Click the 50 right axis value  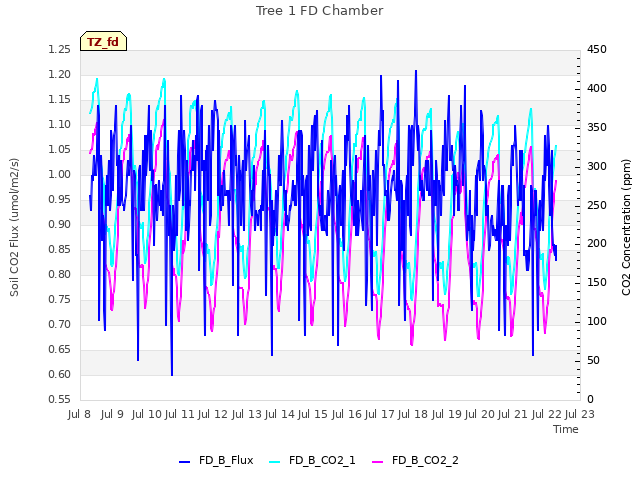593,361
